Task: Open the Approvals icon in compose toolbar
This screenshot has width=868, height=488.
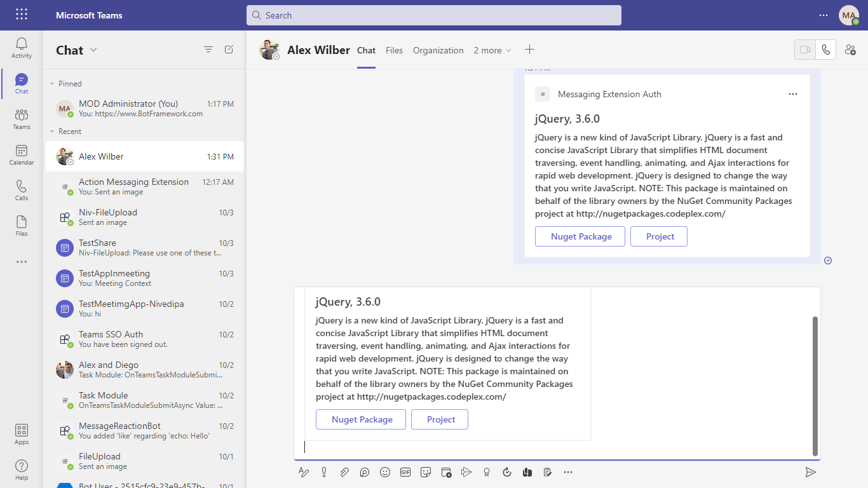Action: tap(507, 472)
